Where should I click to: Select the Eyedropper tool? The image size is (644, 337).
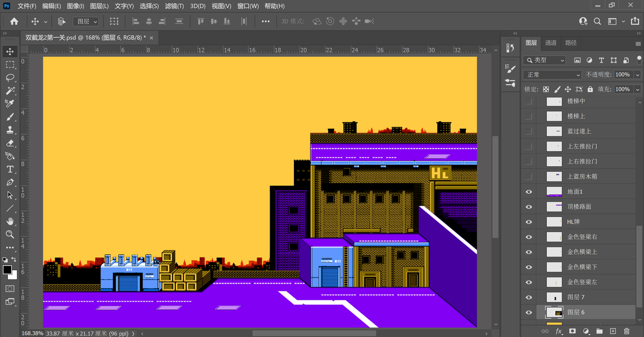coord(10,103)
